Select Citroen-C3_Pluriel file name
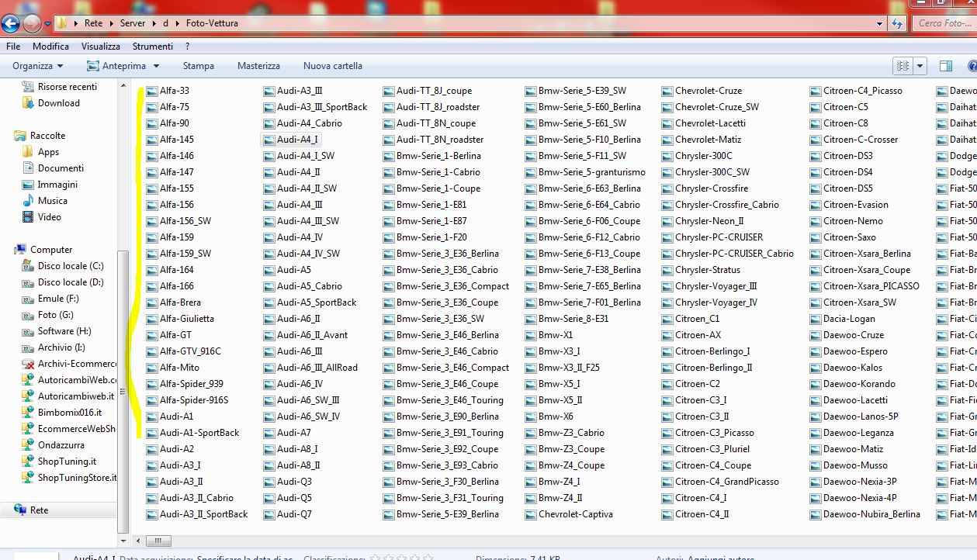This screenshot has width=977, height=560. [x=712, y=449]
